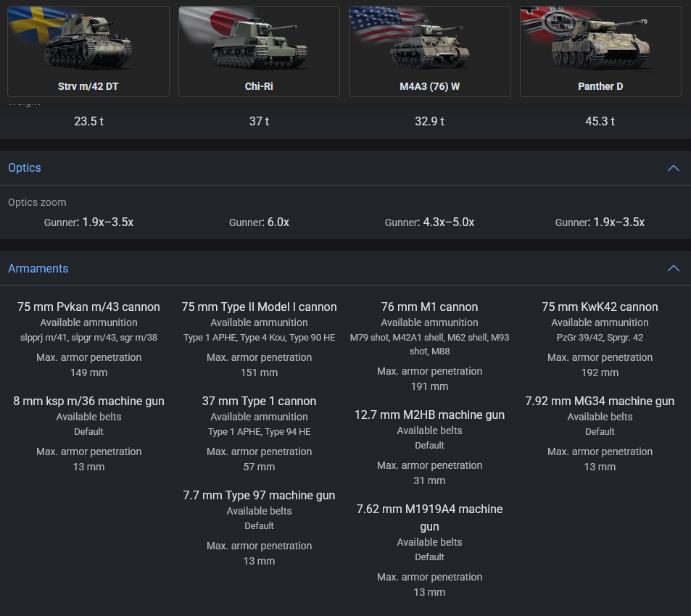Click the 75 mm KwK42 cannon title
691x616 pixels.
point(600,307)
